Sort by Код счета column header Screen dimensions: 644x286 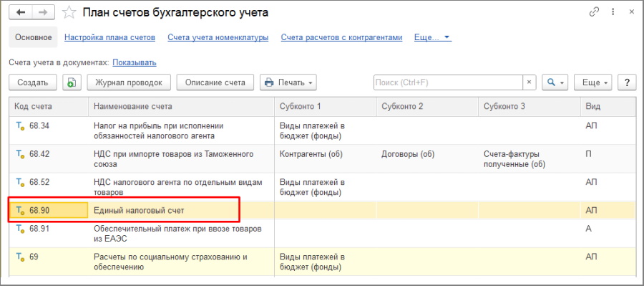point(49,107)
